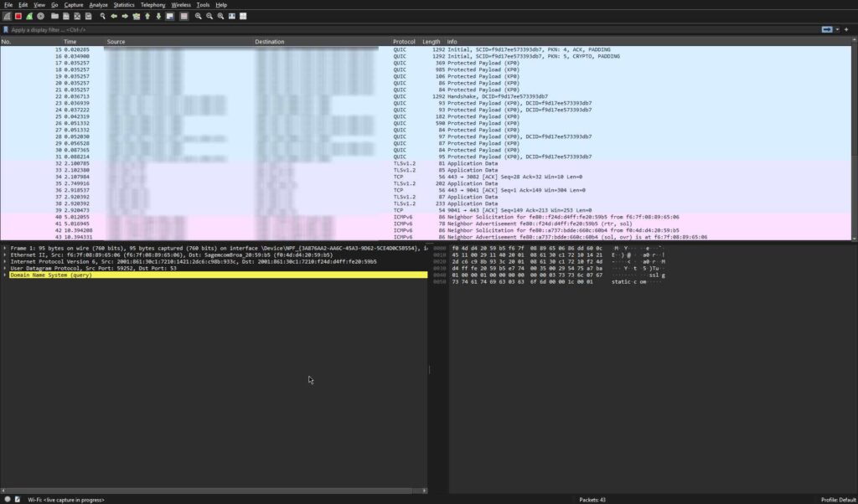Image resolution: width=858 pixels, height=504 pixels.
Task: Open the Statistics menu
Action: 124,5
